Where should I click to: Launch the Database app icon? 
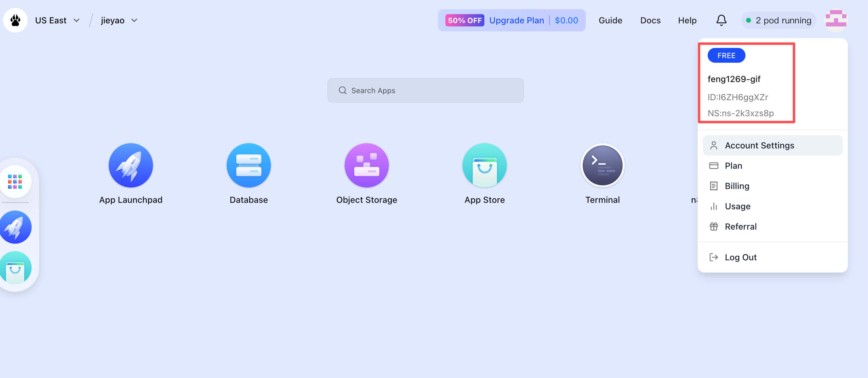[x=248, y=165]
